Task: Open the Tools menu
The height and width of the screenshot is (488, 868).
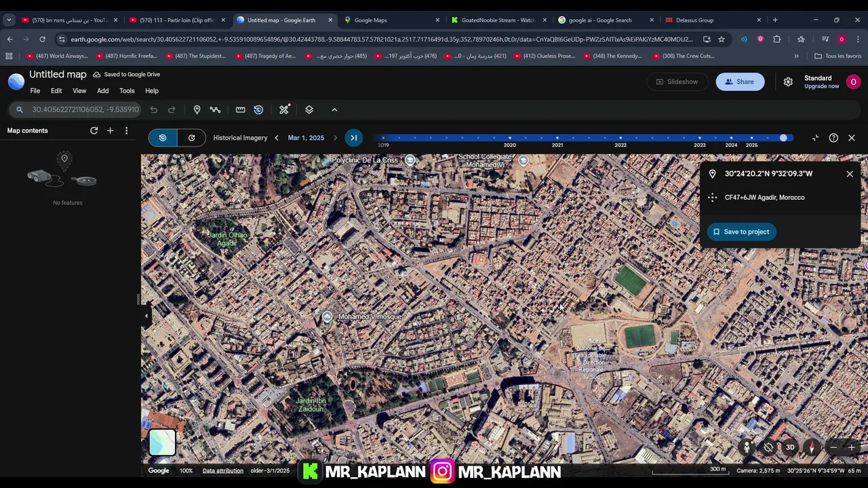Action: point(127,91)
